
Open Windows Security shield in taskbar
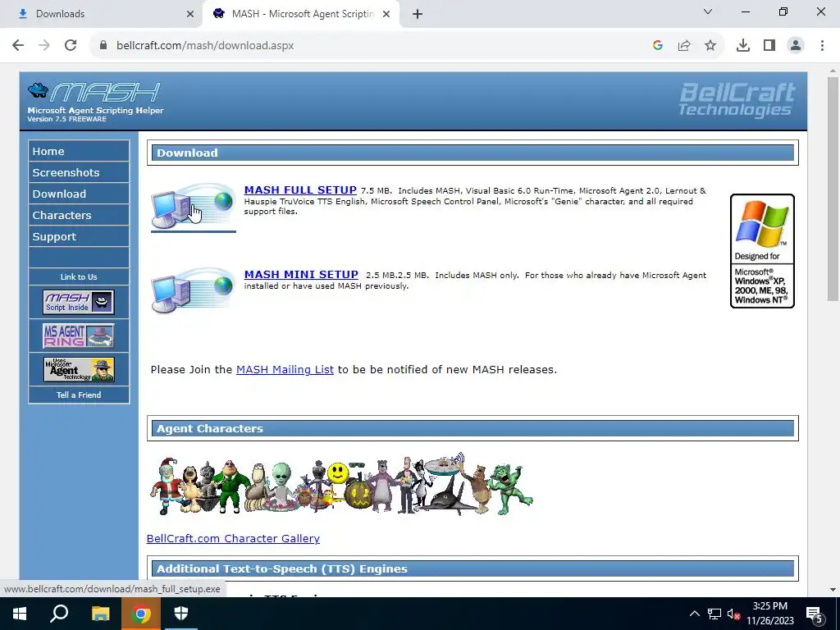coord(181,614)
